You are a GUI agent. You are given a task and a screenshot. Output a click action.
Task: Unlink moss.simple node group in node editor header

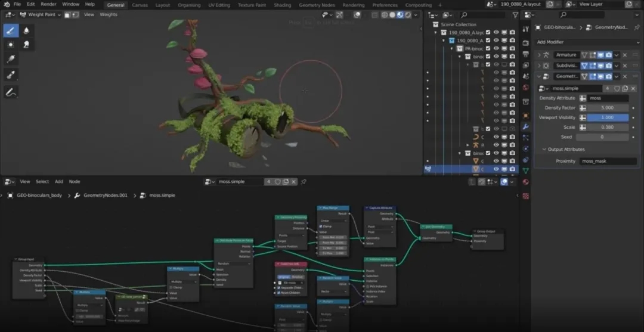pyautogui.click(x=293, y=181)
